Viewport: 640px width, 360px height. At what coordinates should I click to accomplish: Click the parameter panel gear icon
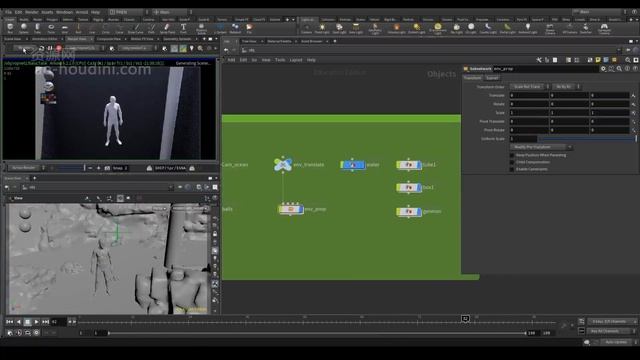pyautogui.click(x=603, y=69)
